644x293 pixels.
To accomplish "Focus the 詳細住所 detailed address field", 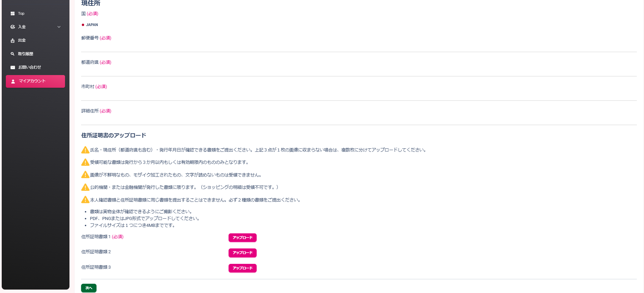I will pos(359,120).
